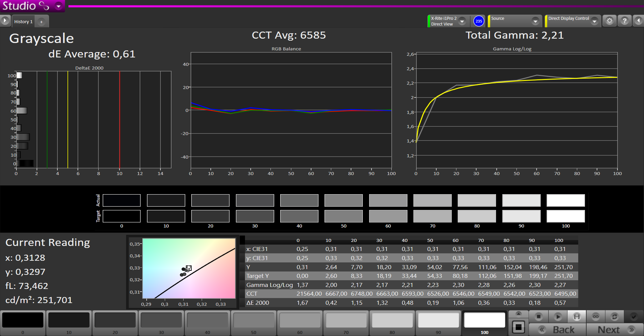Add a new history tab with plus
Screen dimensions: 644x336
coord(41,22)
